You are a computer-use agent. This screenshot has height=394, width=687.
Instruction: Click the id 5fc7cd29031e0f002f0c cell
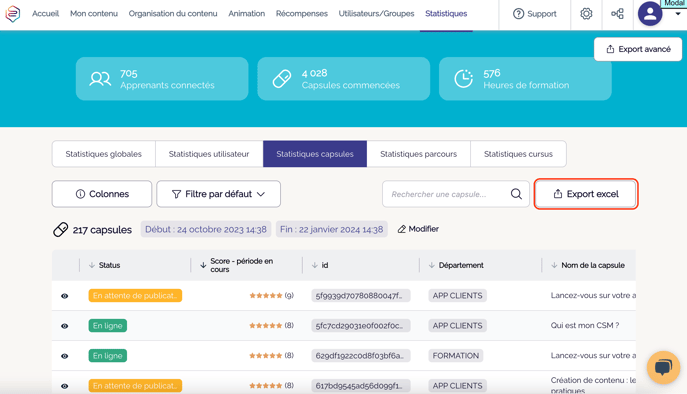361,326
